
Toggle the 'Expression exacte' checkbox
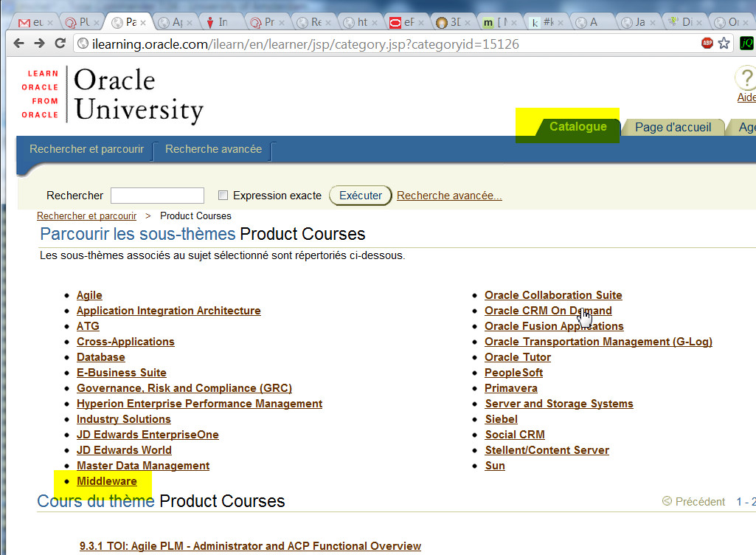pyautogui.click(x=223, y=195)
